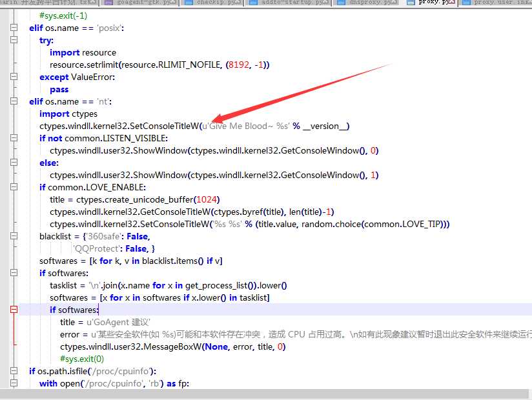Switch to the proxy.py tab
This screenshot has height=400, width=532.
431,3
